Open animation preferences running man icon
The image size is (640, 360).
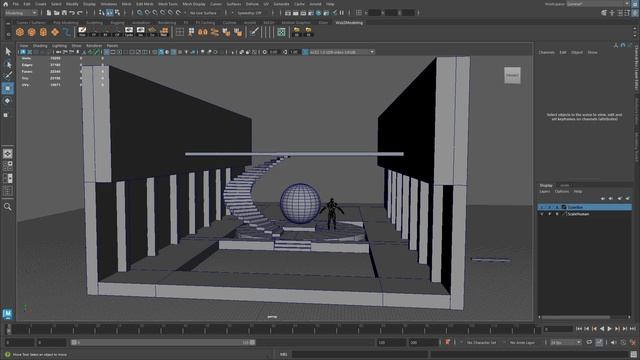633,342
